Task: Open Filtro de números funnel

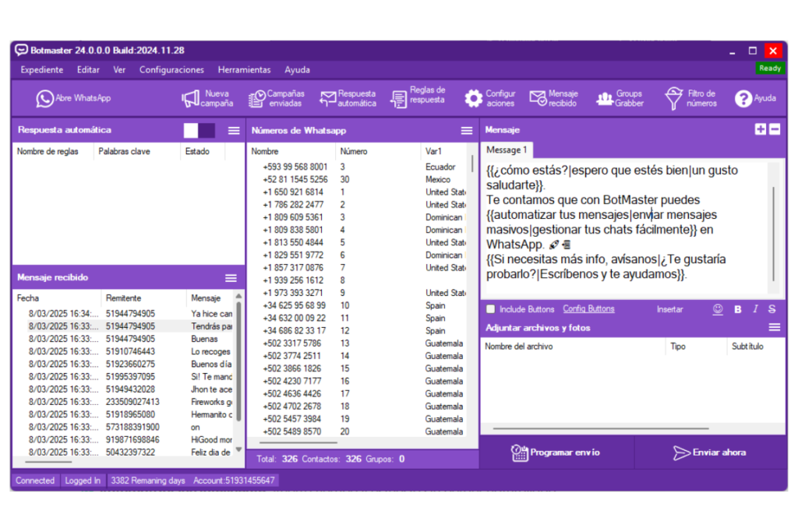Action: 673,98
